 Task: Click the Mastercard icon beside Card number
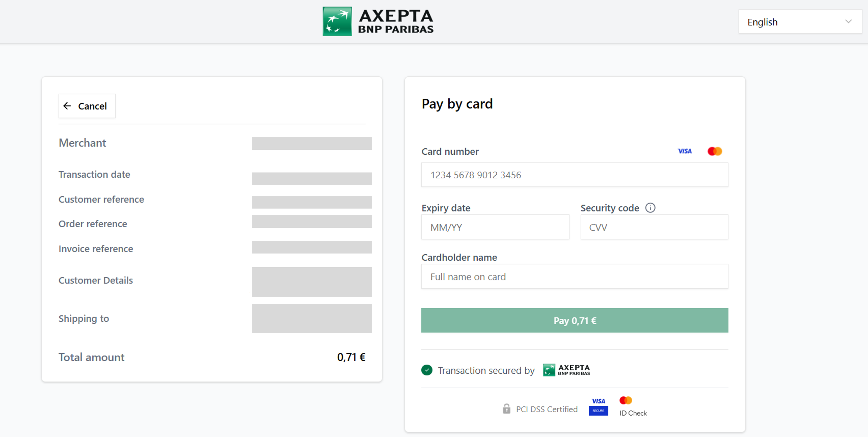(x=714, y=151)
